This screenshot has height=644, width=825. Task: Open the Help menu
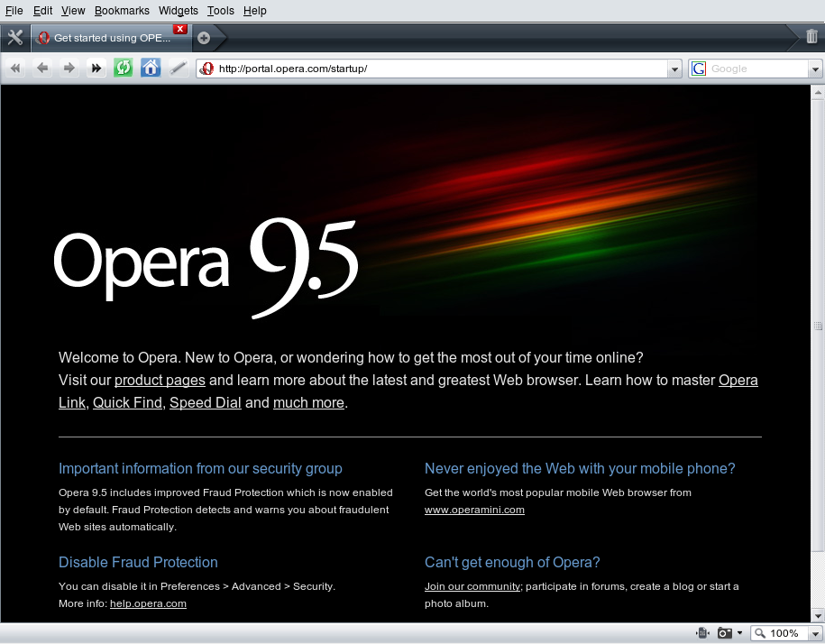[x=255, y=11]
